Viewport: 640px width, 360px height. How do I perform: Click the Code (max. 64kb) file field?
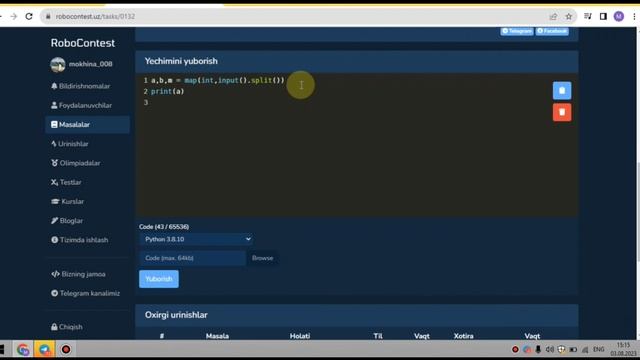click(193, 258)
